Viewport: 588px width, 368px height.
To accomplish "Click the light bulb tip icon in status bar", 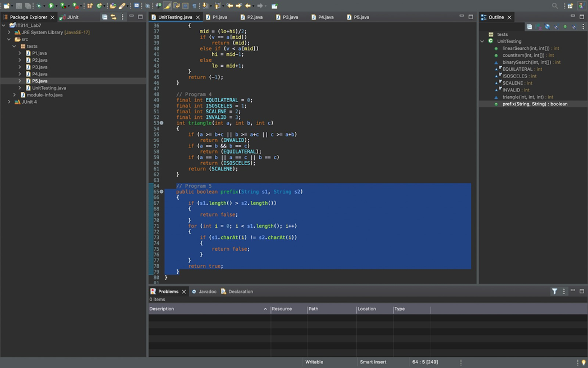I will tap(583, 362).
